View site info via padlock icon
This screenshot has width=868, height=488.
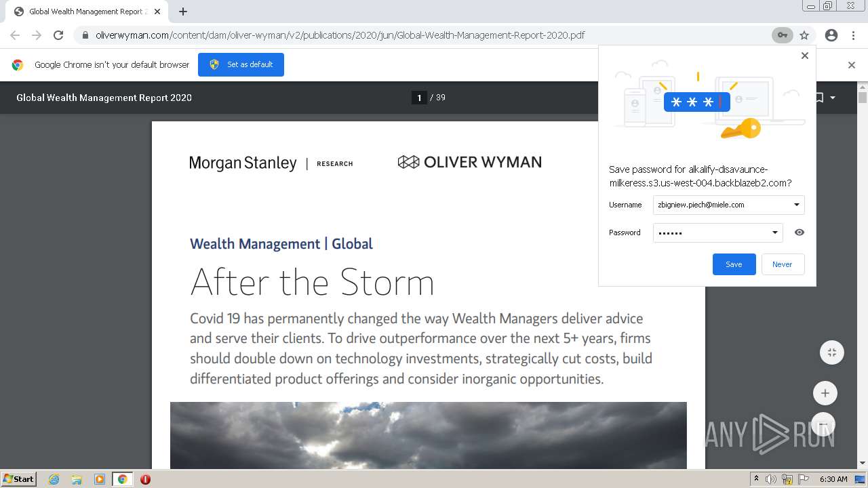(x=85, y=35)
